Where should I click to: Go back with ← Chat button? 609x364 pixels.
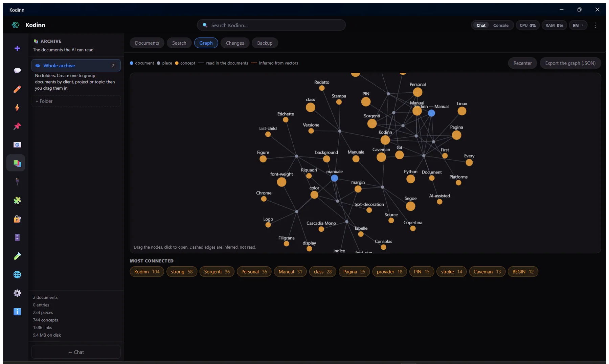(76, 352)
